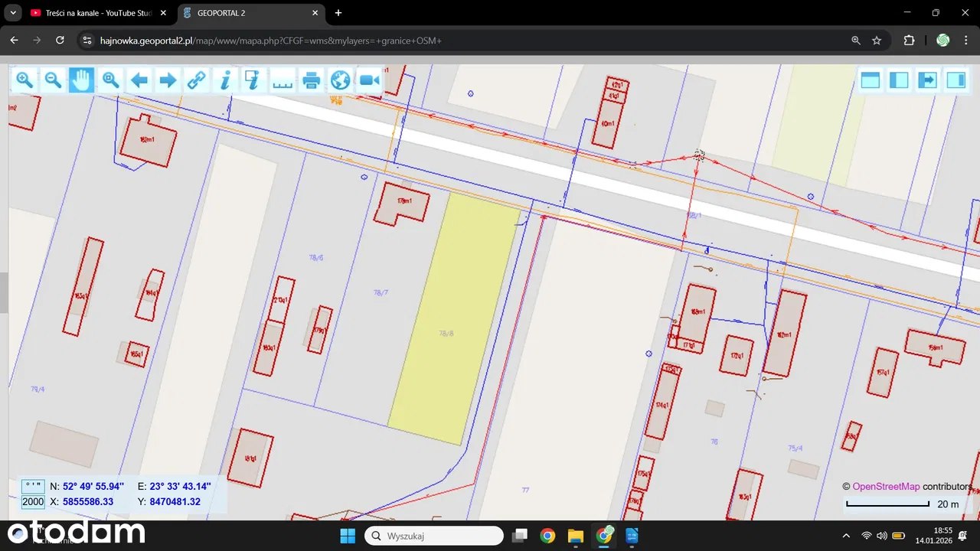Switch to the YouTube Studio tab
Image resolution: width=980 pixels, height=551 pixels.
click(90, 13)
